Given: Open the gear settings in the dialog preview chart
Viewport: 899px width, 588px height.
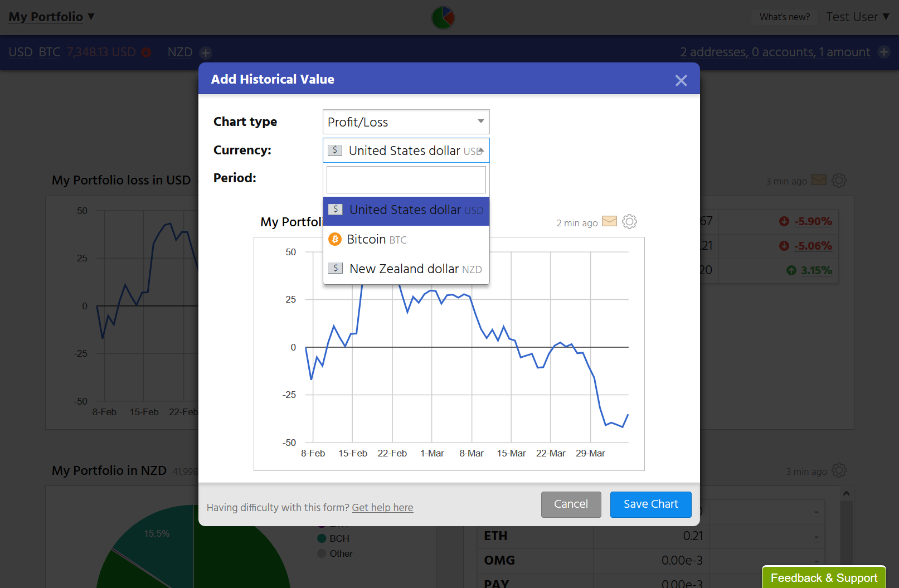Looking at the screenshot, I should tap(629, 222).
